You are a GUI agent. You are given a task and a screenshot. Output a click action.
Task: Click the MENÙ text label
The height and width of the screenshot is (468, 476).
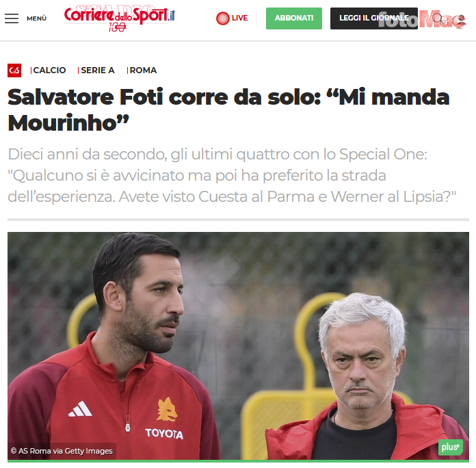tap(36, 18)
